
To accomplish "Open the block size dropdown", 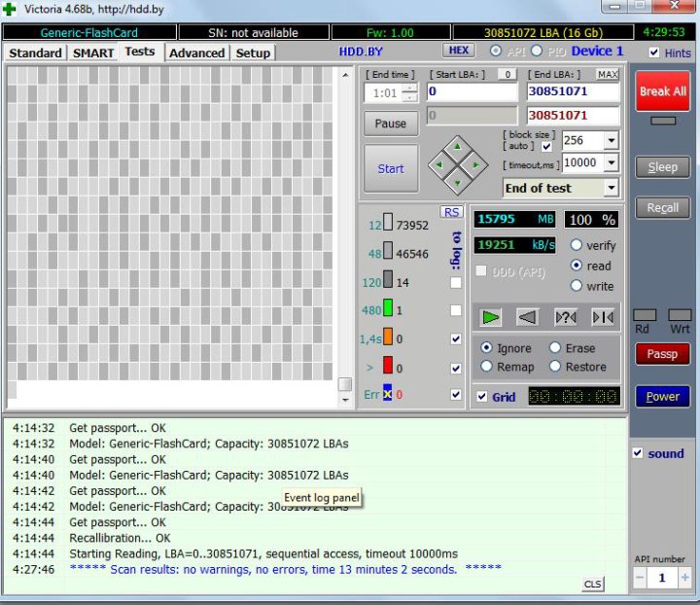I will pos(611,140).
